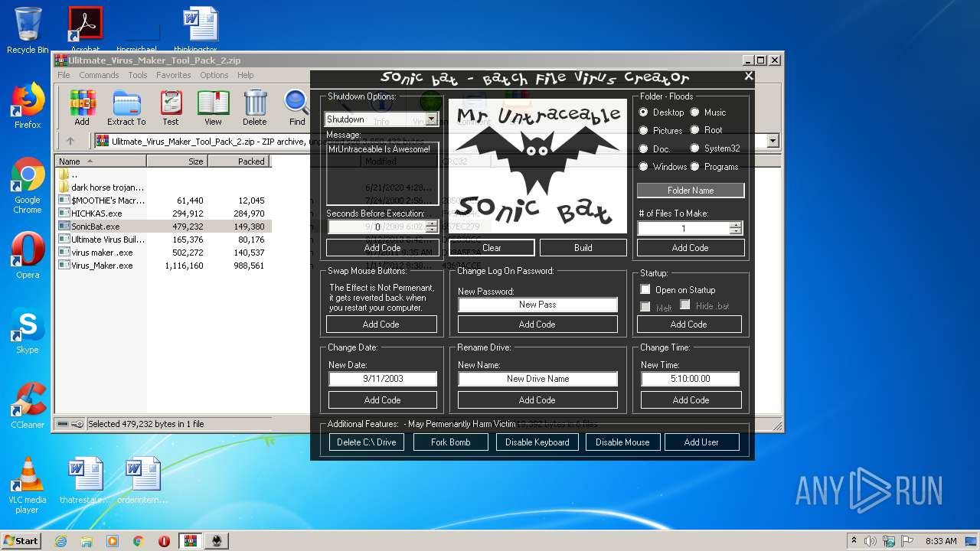Select Doc. folder flood option
Screen dimensions: 980x551
point(644,148)
